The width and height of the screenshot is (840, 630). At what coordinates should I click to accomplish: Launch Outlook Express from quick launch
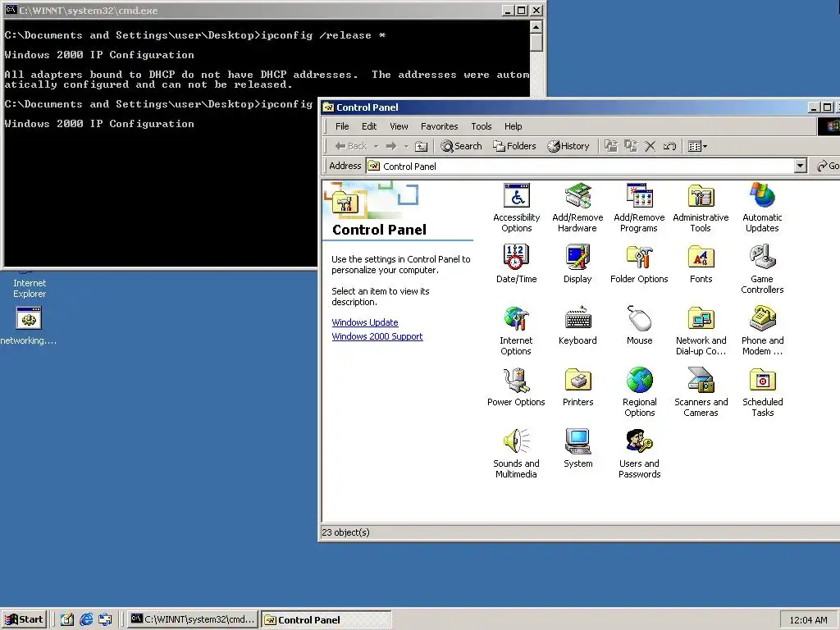click(105, 619)
